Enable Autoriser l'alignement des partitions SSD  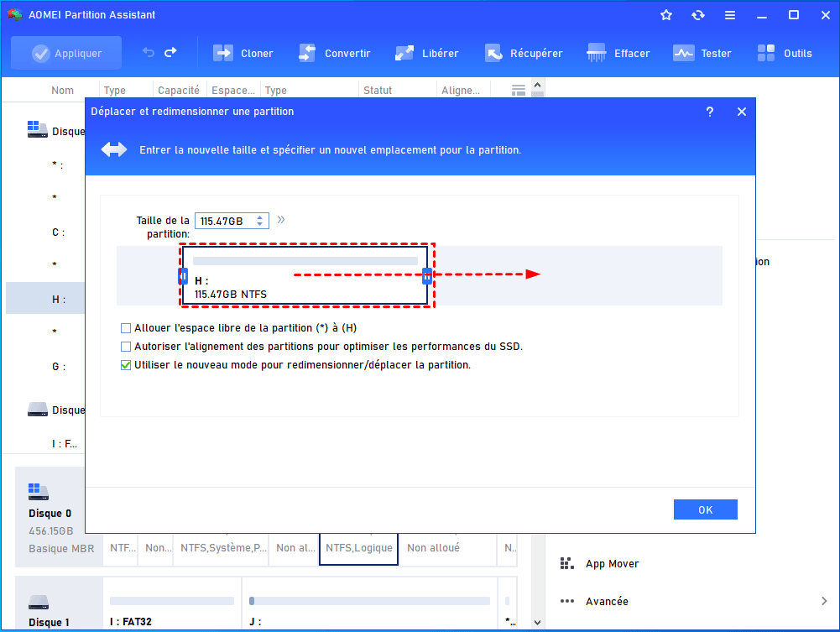click(126, 347)
